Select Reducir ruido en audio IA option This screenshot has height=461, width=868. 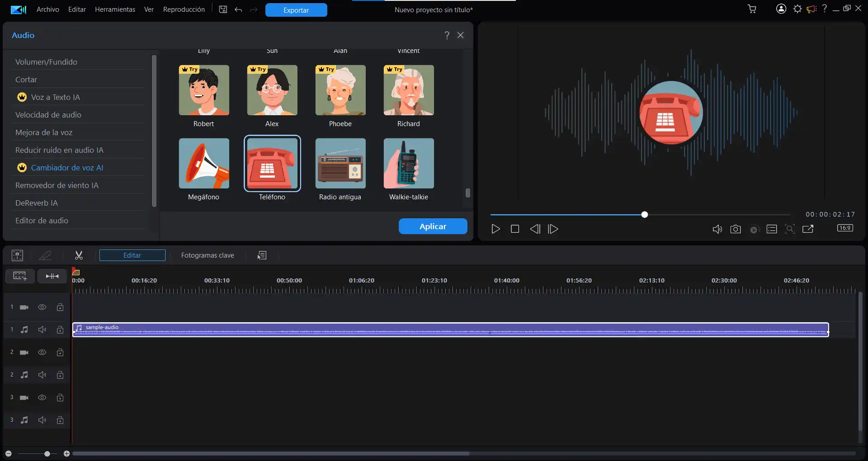coord(59,150)
